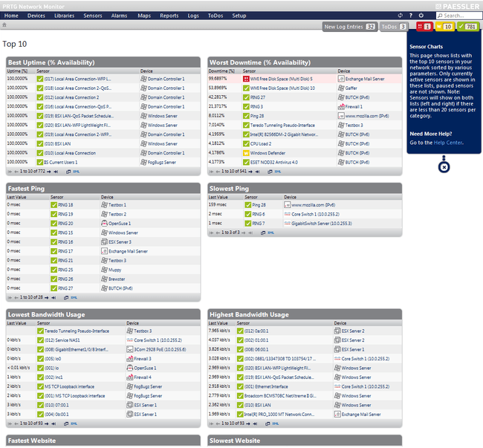
Task: Open XML link of Best Uptime list
Action: 76,172
